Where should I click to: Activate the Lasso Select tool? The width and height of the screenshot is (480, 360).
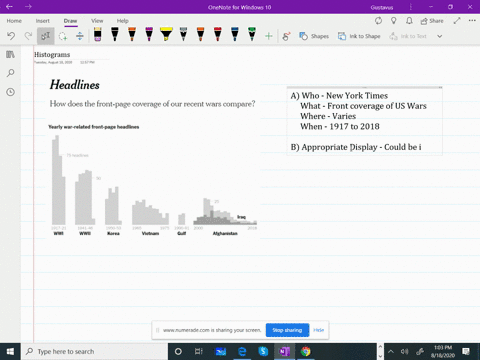coord(63,36)
